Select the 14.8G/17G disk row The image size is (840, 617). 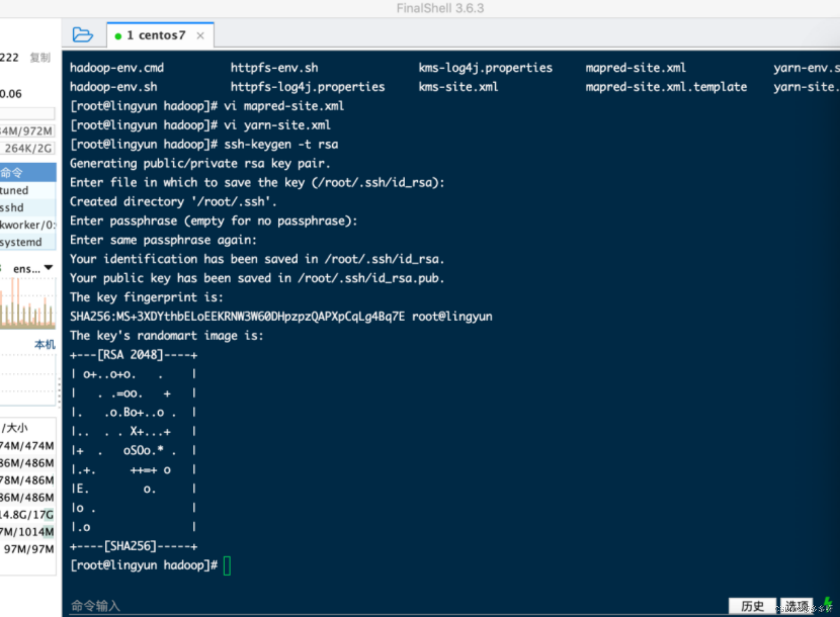28,515
